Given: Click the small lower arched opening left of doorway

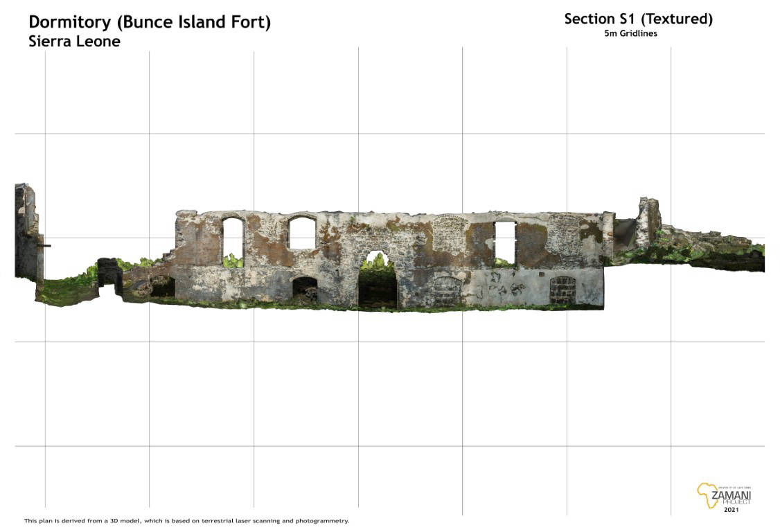Looking at the screenshot, I should 305,288.
